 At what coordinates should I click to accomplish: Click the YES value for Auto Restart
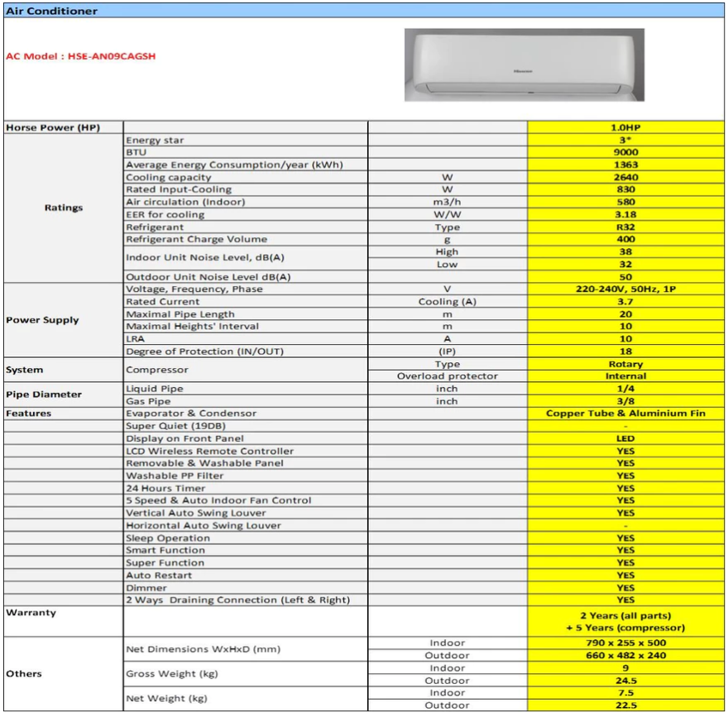(x=625, y=576)
